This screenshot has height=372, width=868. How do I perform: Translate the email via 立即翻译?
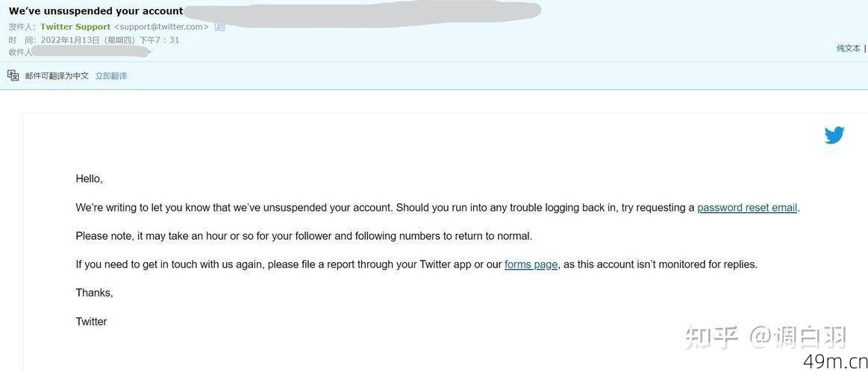[x=110, y=76]
